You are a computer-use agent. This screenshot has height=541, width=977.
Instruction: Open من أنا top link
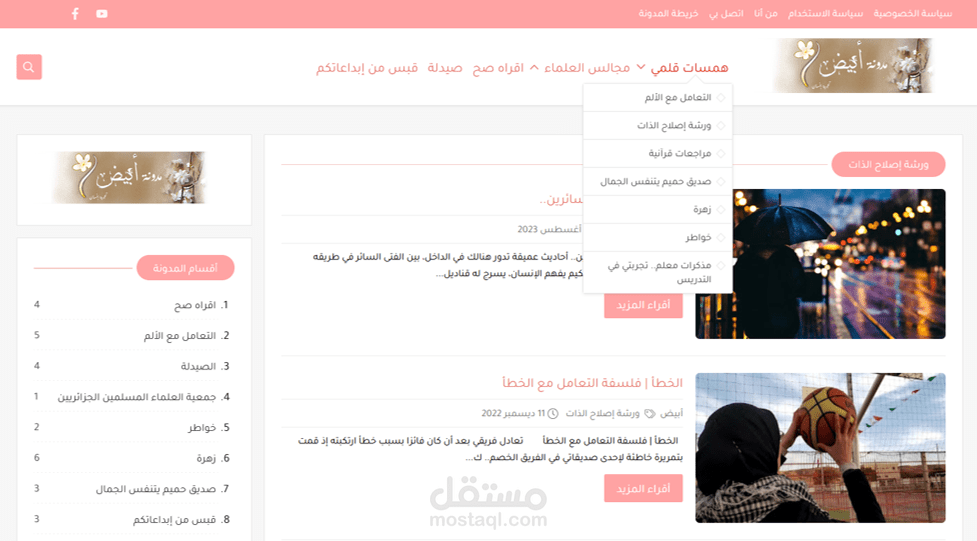(766, 13)
